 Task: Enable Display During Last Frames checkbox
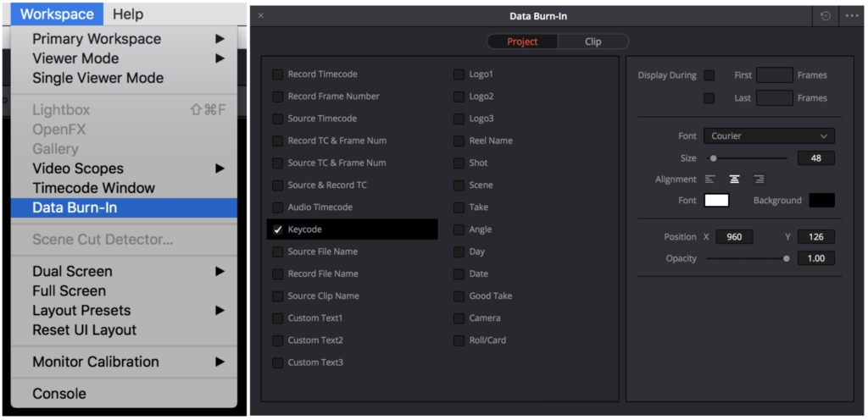[x=709, y=98]
